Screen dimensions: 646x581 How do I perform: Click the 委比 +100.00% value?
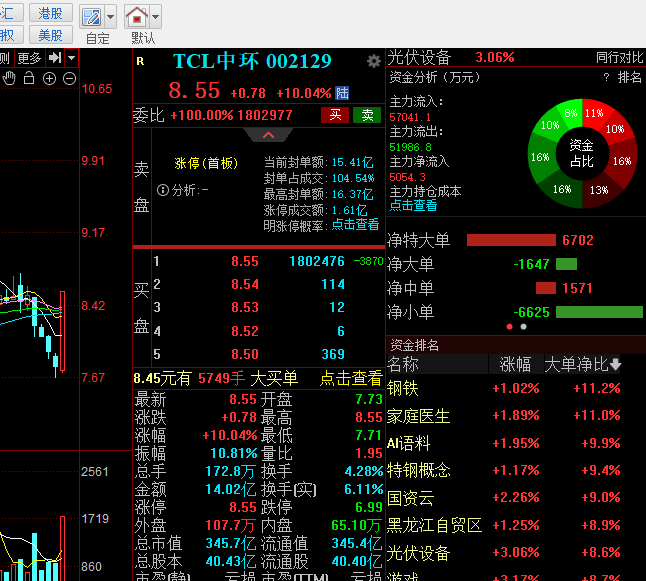[202, 115]
